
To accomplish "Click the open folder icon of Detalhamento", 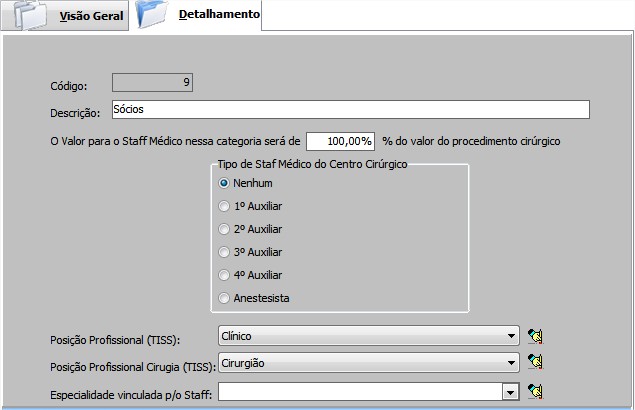I will [x=154, y=16].
